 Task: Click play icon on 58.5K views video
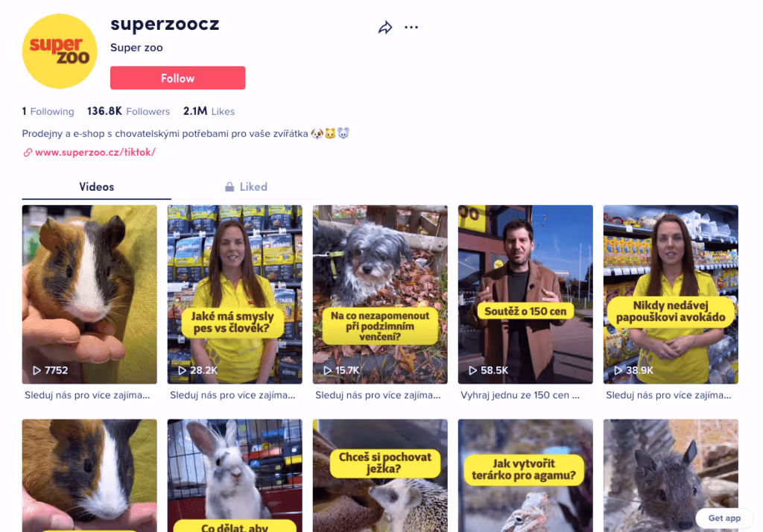pyautogui.click(x=472, y=370)
